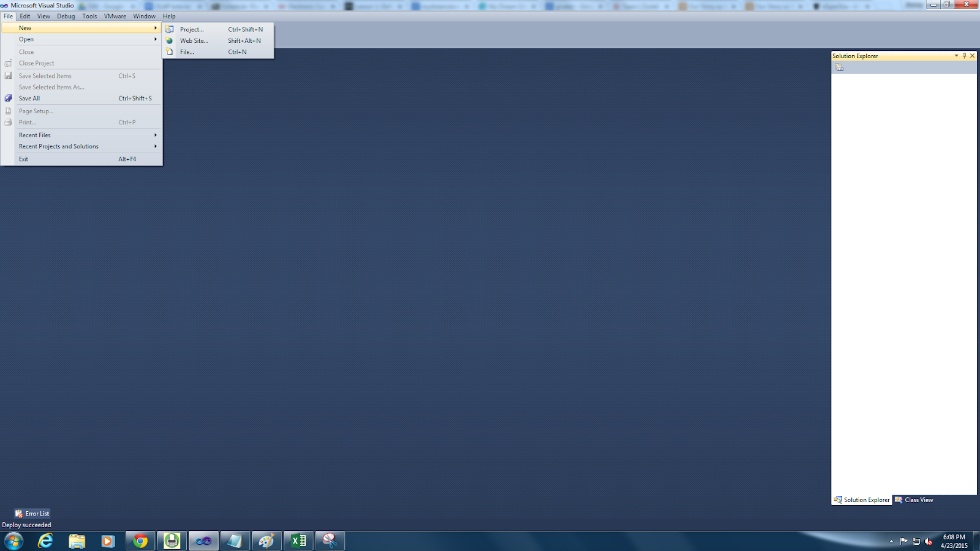This screenshot has width=980, height=551.
Task: Open the Edit menu
Action: (x=24, y=17)
